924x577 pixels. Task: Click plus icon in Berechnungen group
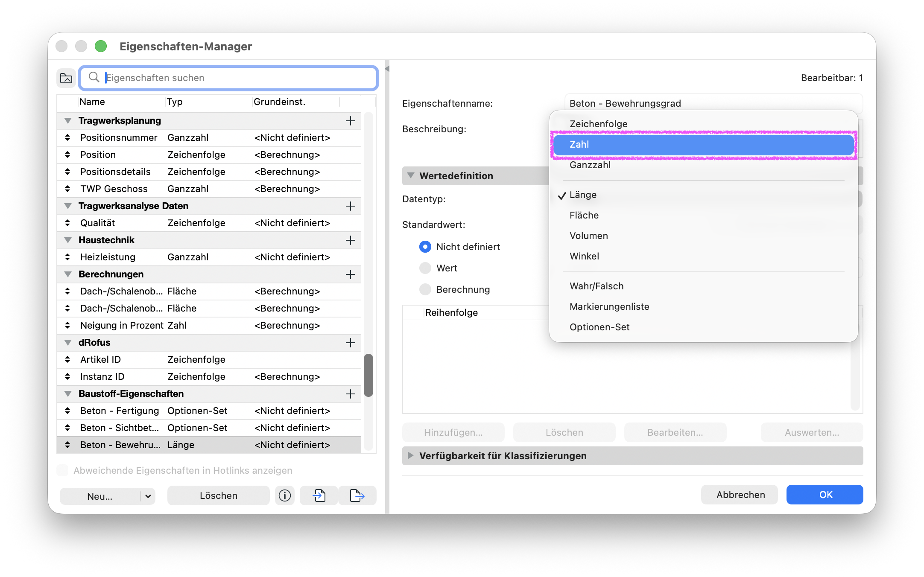pos(351,274)
